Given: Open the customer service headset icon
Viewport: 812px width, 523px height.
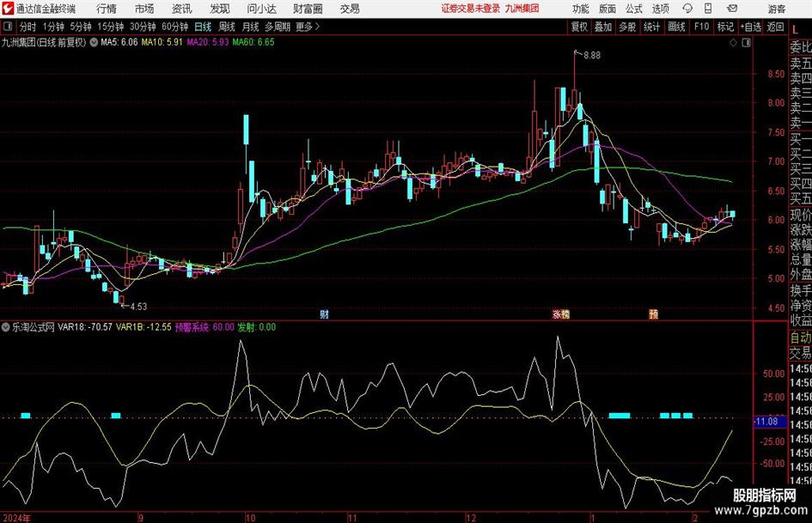Looking at the screenshot, I should (687, 9).
